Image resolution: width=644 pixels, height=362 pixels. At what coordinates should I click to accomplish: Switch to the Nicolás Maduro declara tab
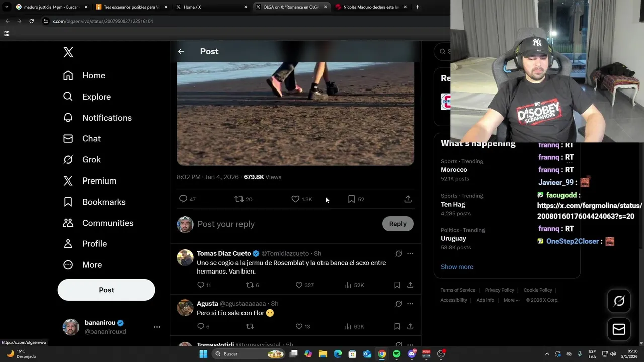coord(371,7)
